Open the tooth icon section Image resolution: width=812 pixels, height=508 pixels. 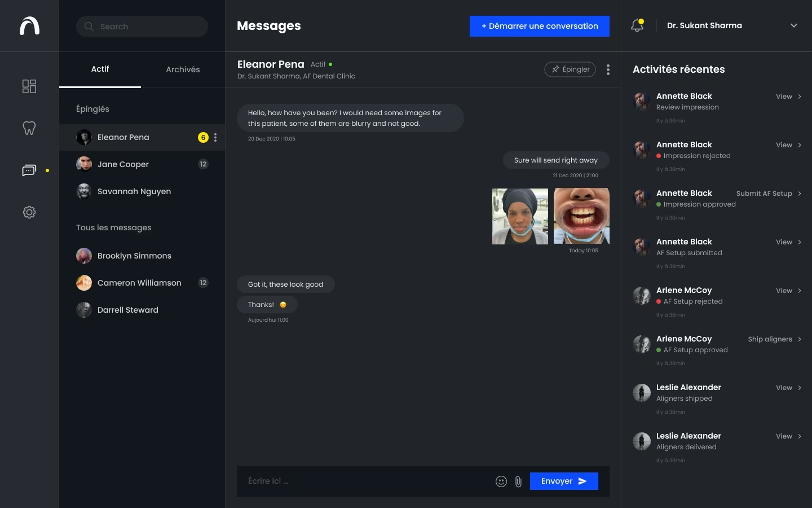click(x=29, y=128)
